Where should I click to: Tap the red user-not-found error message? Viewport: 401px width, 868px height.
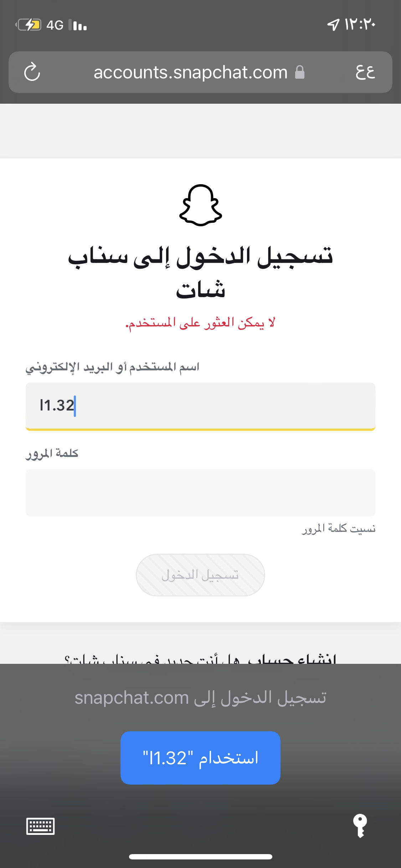[x=200, y=323]
